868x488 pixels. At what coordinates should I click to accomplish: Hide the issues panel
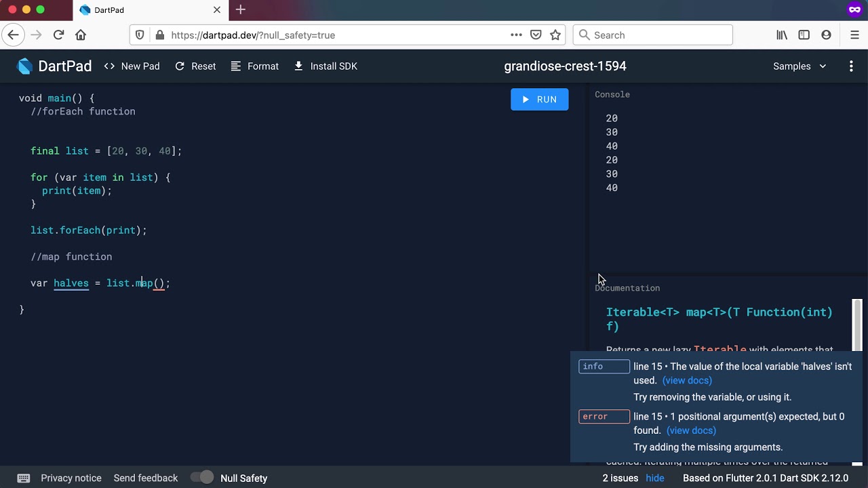[x=655, y=478]
